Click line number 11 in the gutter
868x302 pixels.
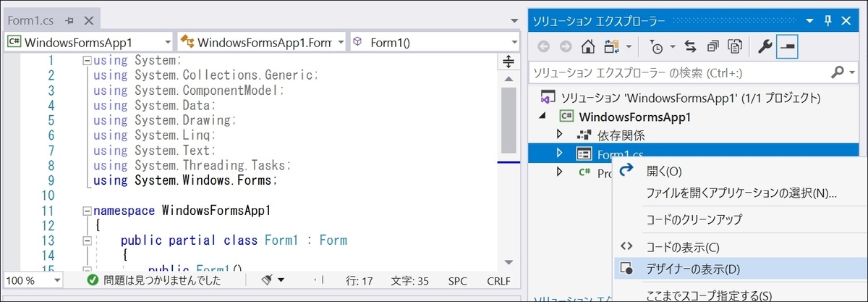(x=47, y=211)
